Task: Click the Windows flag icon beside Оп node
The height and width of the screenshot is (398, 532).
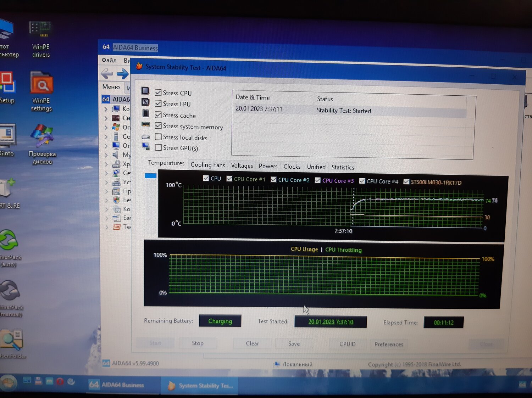Action: click(116, 127)
